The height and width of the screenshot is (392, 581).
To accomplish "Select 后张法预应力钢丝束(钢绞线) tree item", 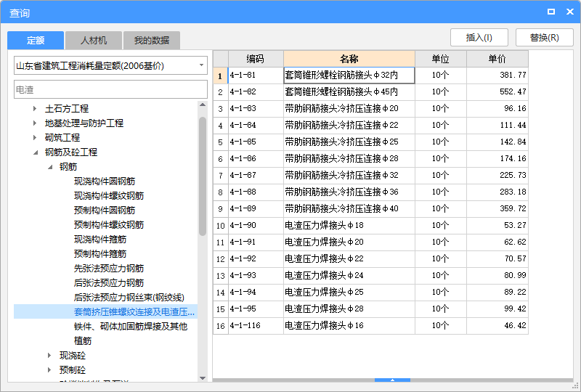I will (129, 297).
